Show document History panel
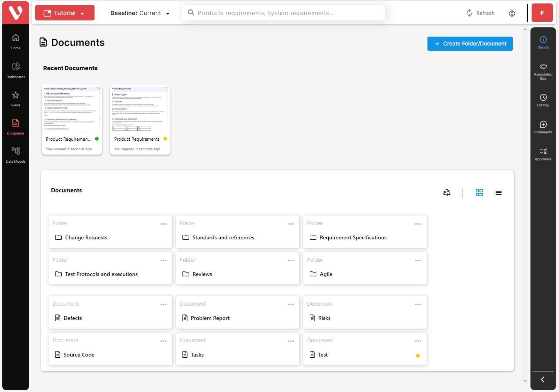The image size is (559, 392). [x=543, y=100]
